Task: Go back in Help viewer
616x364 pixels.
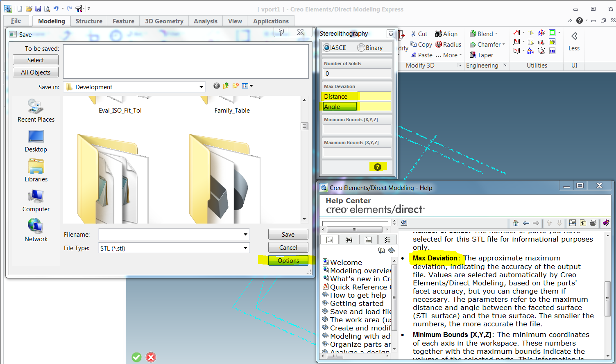Action: [x=526, y=223]
